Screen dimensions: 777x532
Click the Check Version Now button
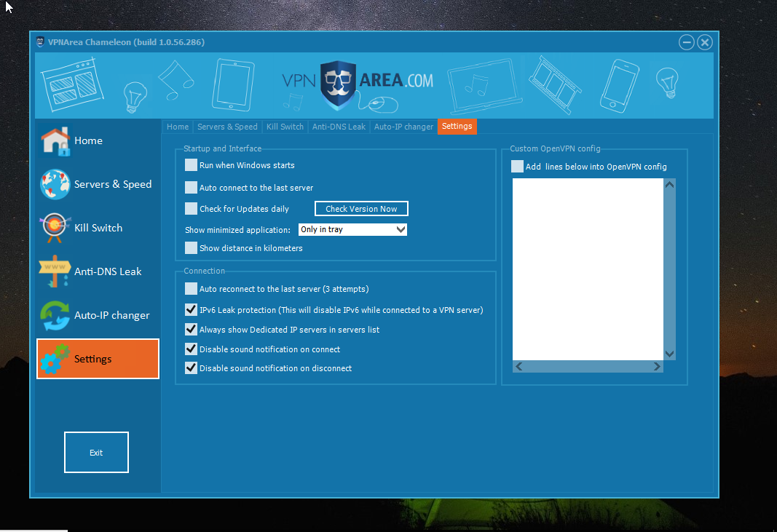click(x=361, y=209)
